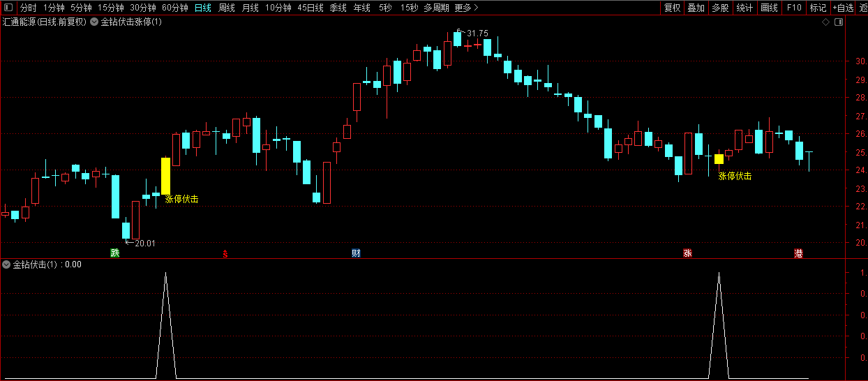Click the 复权 adjustment button
868x381 pixels.
(x=672, y=8)
